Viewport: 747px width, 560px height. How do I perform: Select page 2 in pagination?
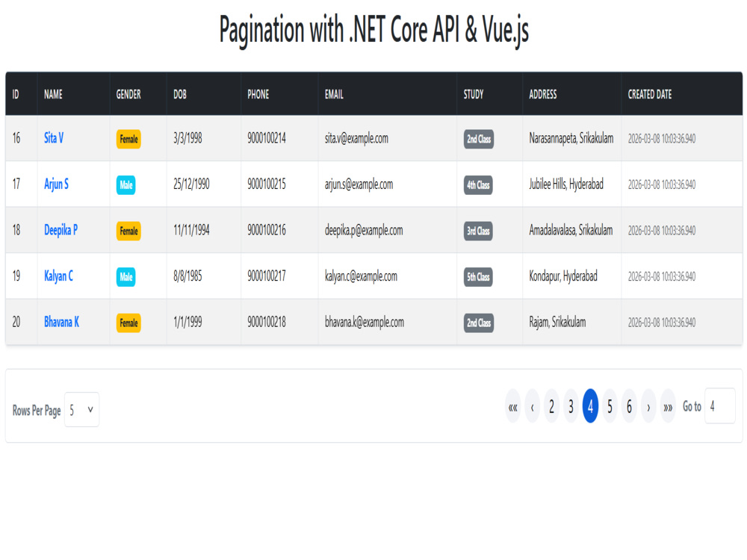pyautogui.click(x=552, y=406)
